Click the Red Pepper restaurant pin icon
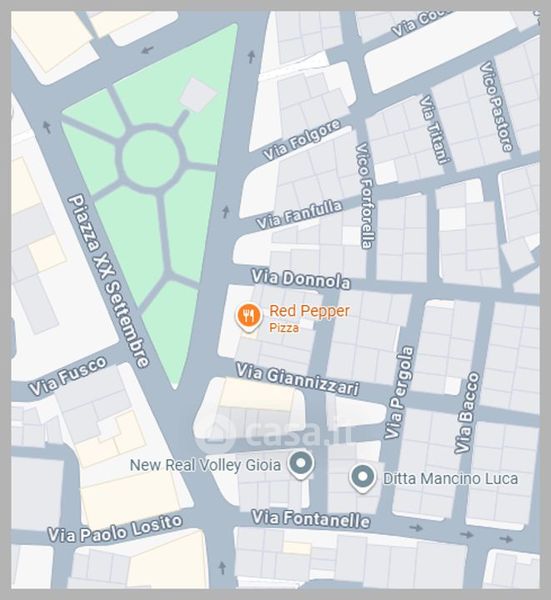The width and height of the screenshot is (551, 600). click(x=249, y=318)
